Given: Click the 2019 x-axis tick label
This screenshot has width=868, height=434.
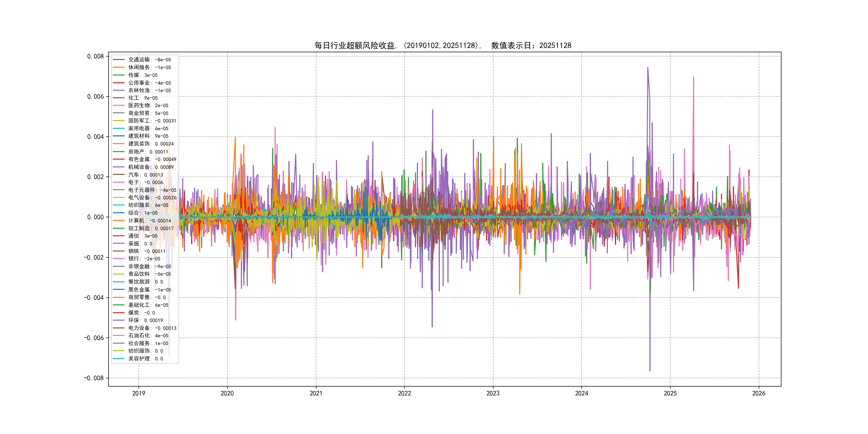Looking at the screenshot, I should tap(139, 393).
